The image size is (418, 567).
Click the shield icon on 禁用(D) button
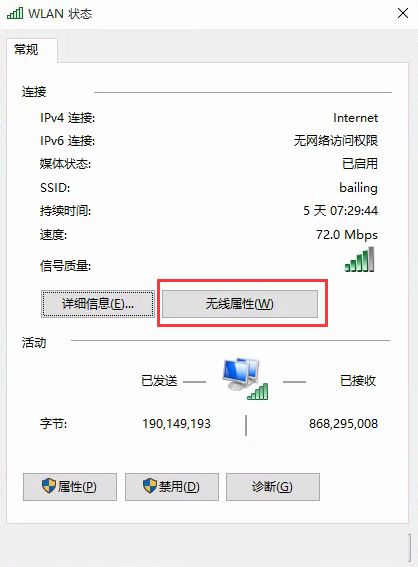click(150, 486)
